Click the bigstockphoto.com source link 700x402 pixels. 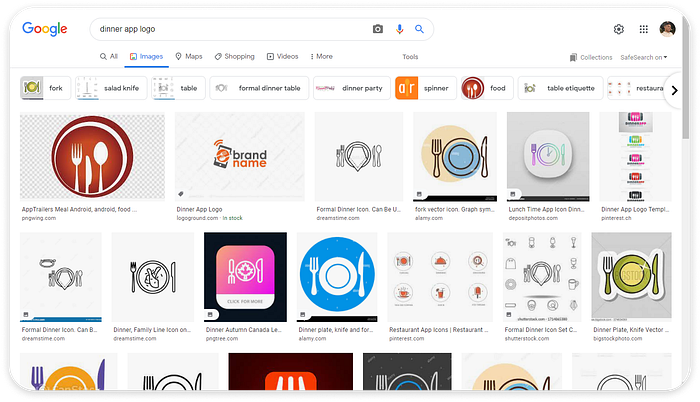[617, 339]
